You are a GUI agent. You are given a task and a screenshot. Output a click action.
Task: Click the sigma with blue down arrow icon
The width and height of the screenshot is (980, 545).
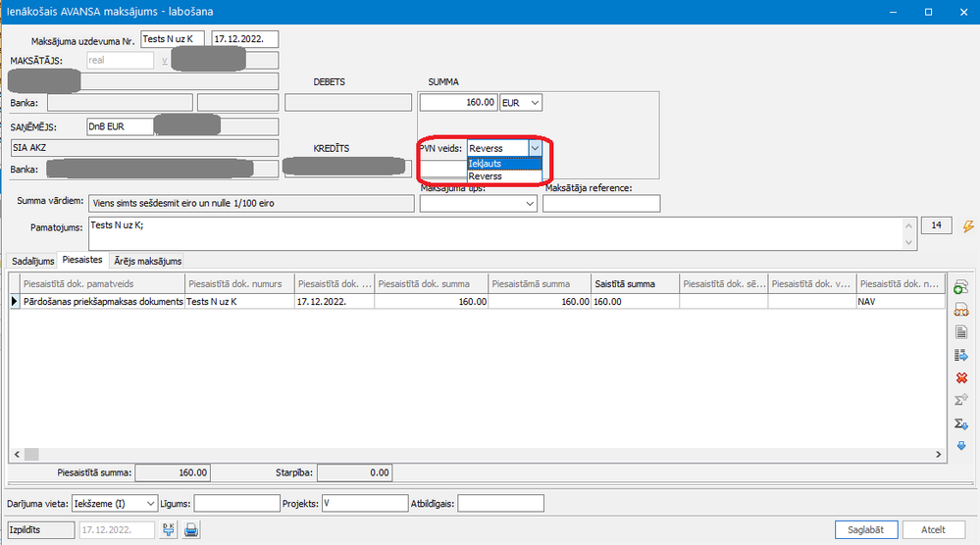coord(961,423)
